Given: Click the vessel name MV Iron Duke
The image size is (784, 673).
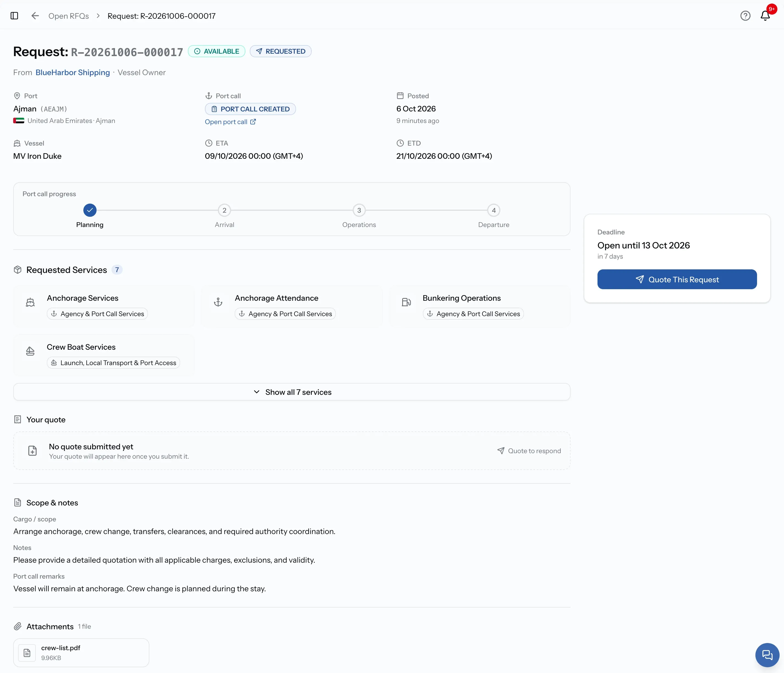Looking at the screenshot, I should click(x=37, y=156).
